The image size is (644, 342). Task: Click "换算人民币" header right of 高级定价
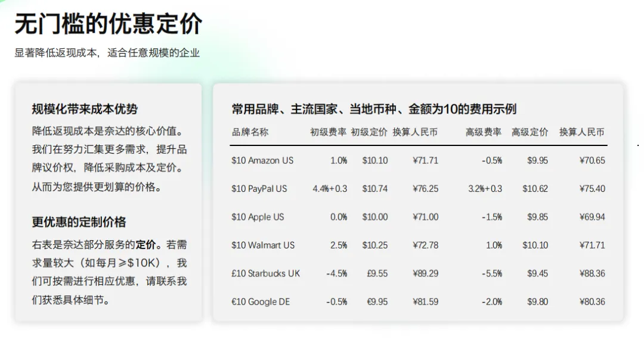click(x=582, y=132)
